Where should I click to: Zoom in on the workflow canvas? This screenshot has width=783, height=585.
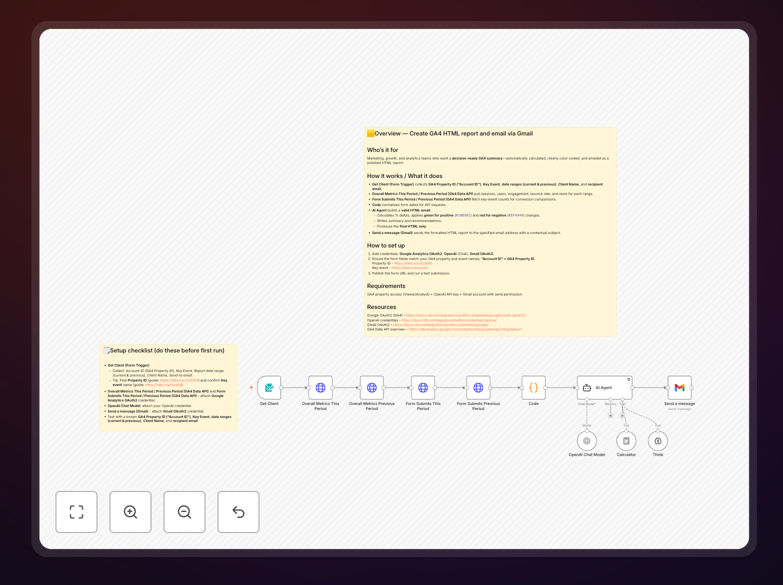click(x=130, y=512)
